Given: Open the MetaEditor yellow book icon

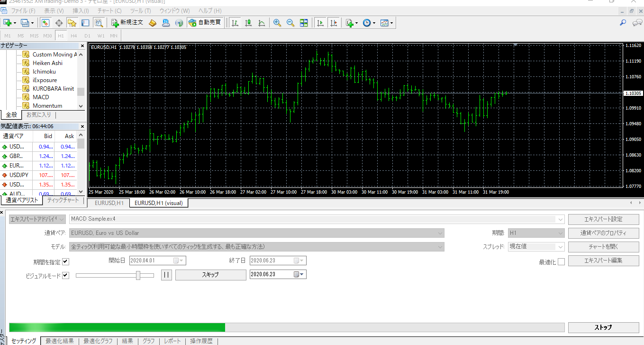Looking at the screenshot, I should point(153,22).
